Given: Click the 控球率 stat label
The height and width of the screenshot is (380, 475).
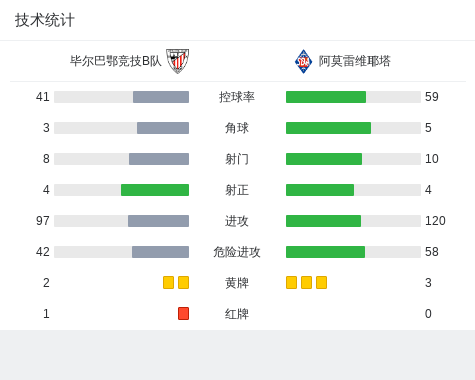Looking at the screenshot, I should point(237,97).
